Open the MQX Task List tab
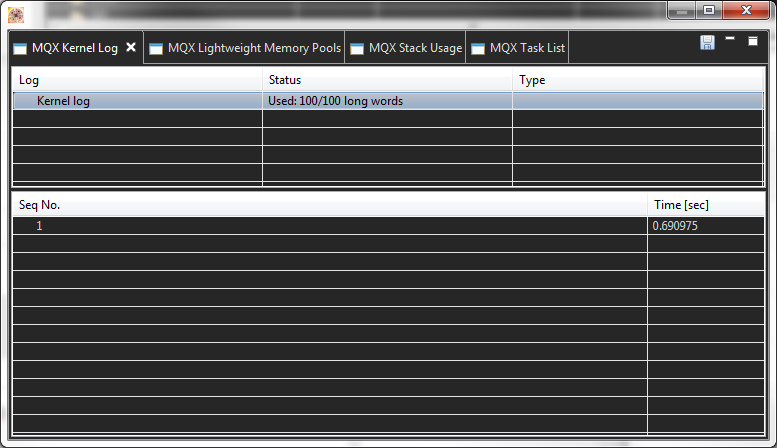The width and height of the screenshot is (777, 448). tap(517, 48)
